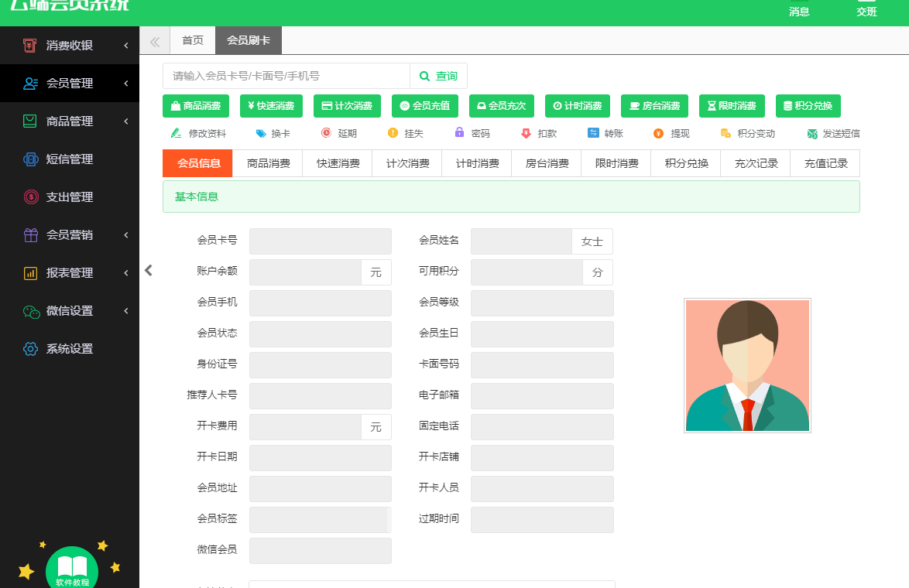Switch to the 商品消费 record tab
909x588 pixels.
[x=268, y=163]
